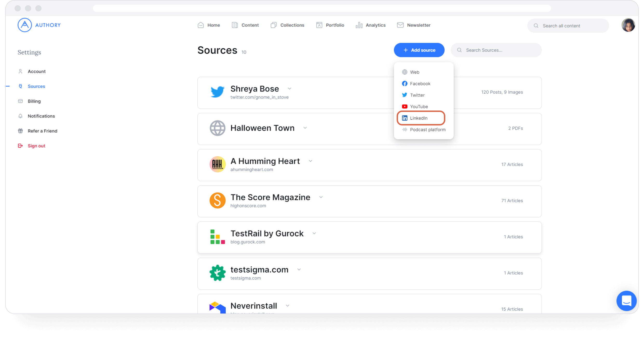
Task: Click the Shreya Bose Twitter bird logo
Action: pos(217,92)
